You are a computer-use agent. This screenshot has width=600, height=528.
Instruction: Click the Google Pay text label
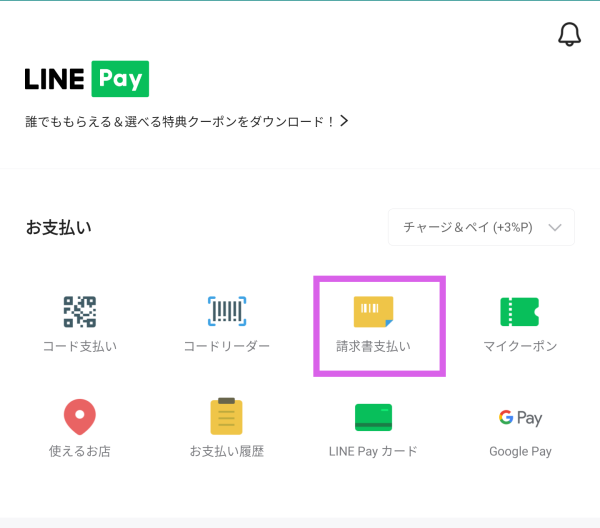coord(520,452)
